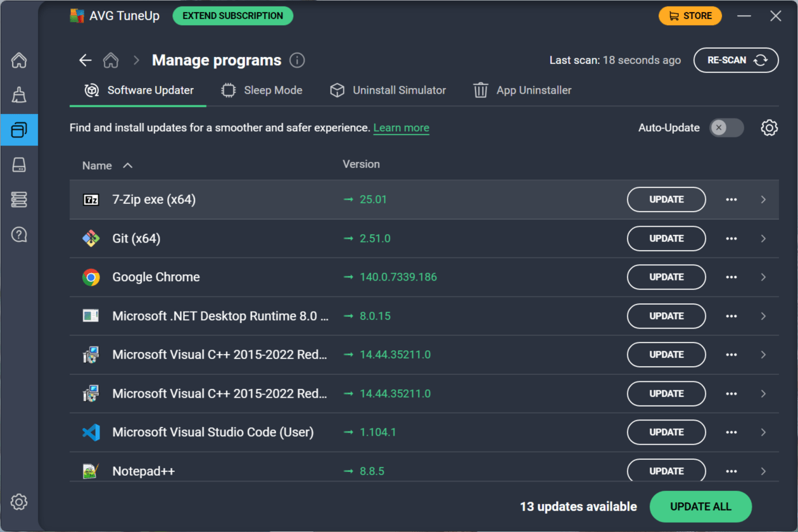798x532 pixels.
Task: Open the help question bubble icon
Action: (x=19, y=235)
